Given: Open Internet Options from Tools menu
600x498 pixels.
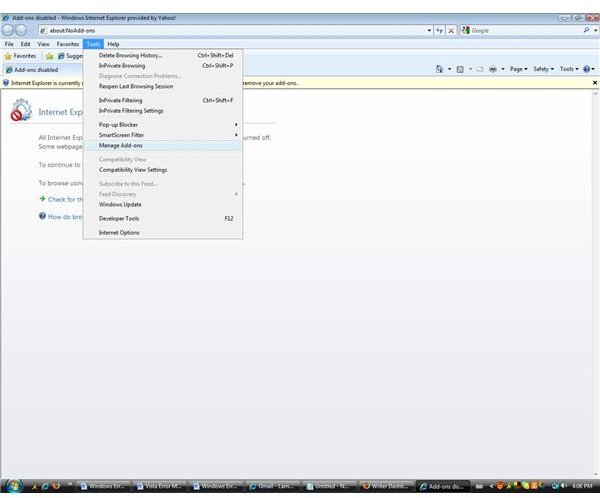Looking at the screenshot, I should 163,232.
